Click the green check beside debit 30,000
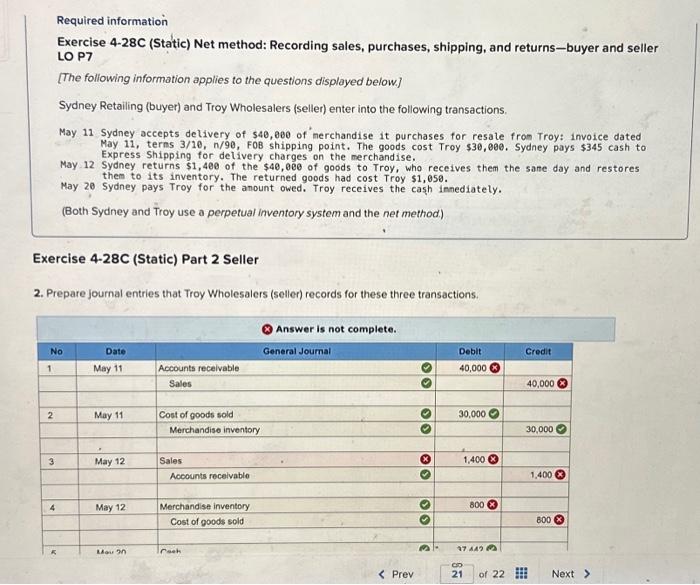The image size is (700, 585). 493,414
